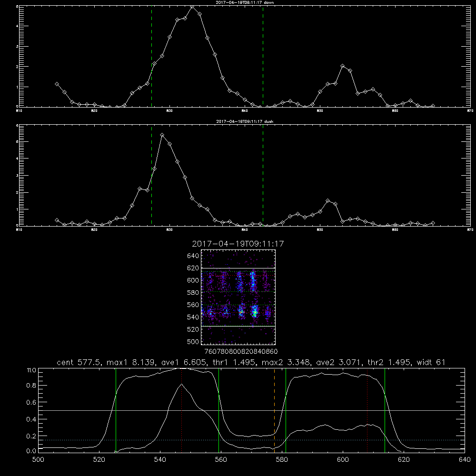476x476 pixels.
Task: Click the solid green line near 614 in bottom plot
Action: tap(385, 410)
